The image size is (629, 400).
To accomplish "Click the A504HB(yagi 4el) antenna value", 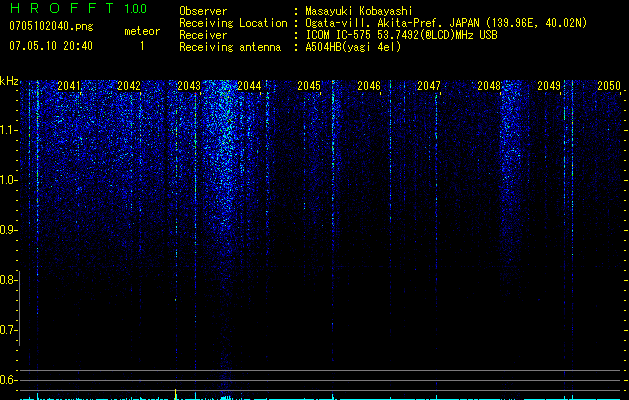I will tap(353, 47).
